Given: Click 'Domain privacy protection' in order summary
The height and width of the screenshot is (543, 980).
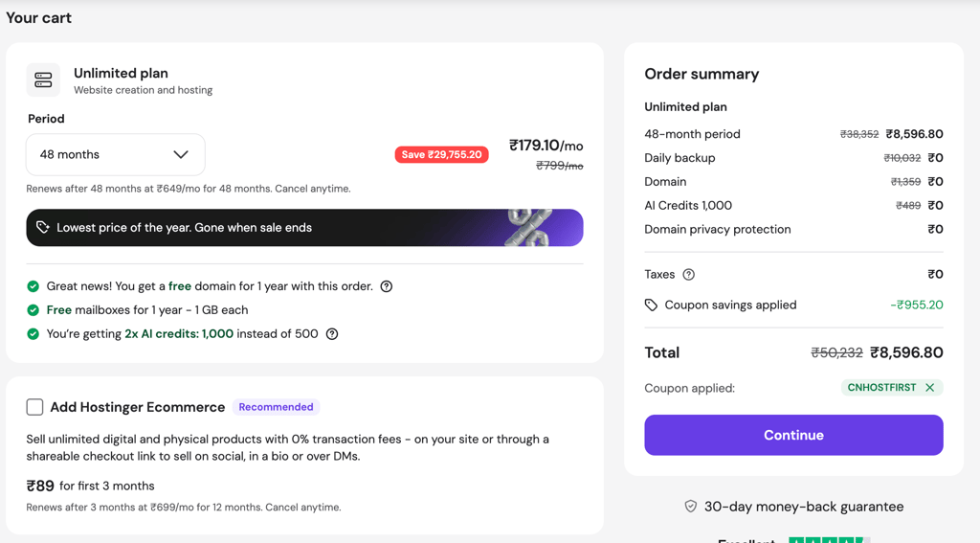Looking at the screenshot, I should tap(718, 230).
